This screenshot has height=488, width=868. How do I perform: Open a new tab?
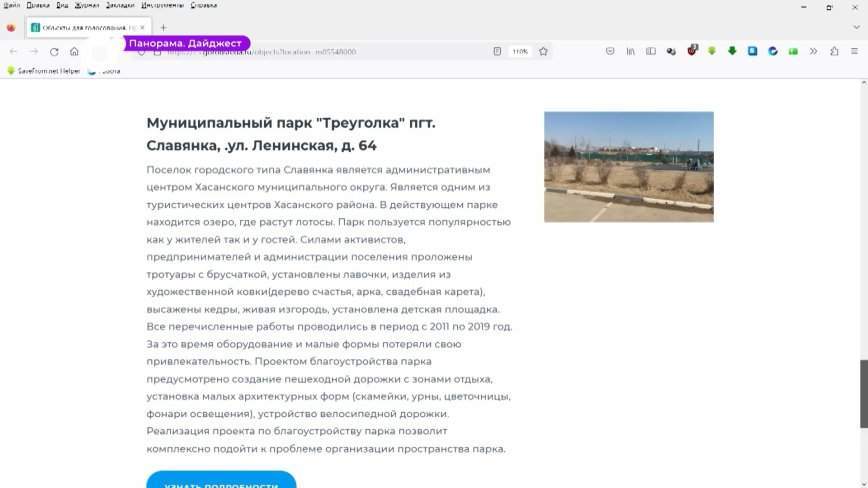(163, 28)
